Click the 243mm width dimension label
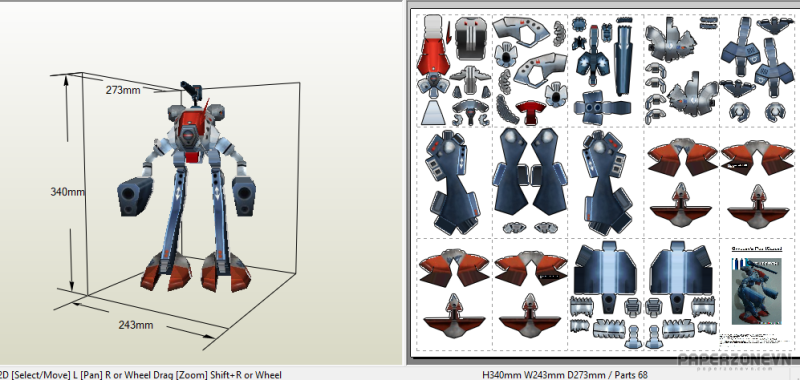Screen dimensions: 800x380 136,325
